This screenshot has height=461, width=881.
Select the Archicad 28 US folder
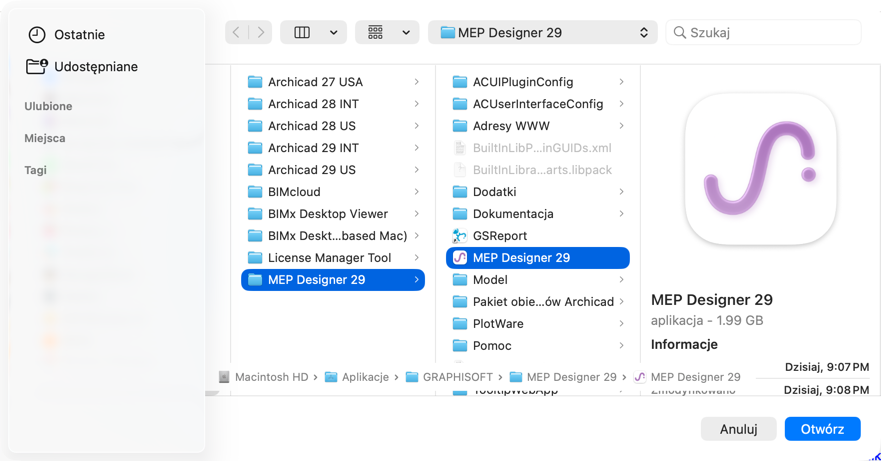pos(333,126)
